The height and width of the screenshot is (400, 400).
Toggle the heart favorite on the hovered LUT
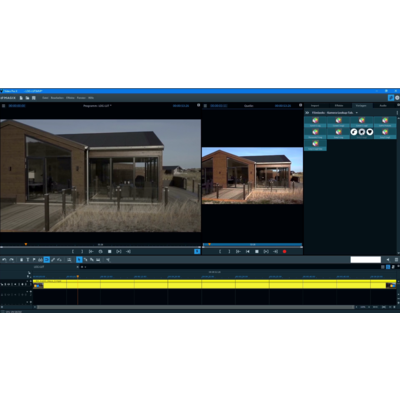(370, 132)
